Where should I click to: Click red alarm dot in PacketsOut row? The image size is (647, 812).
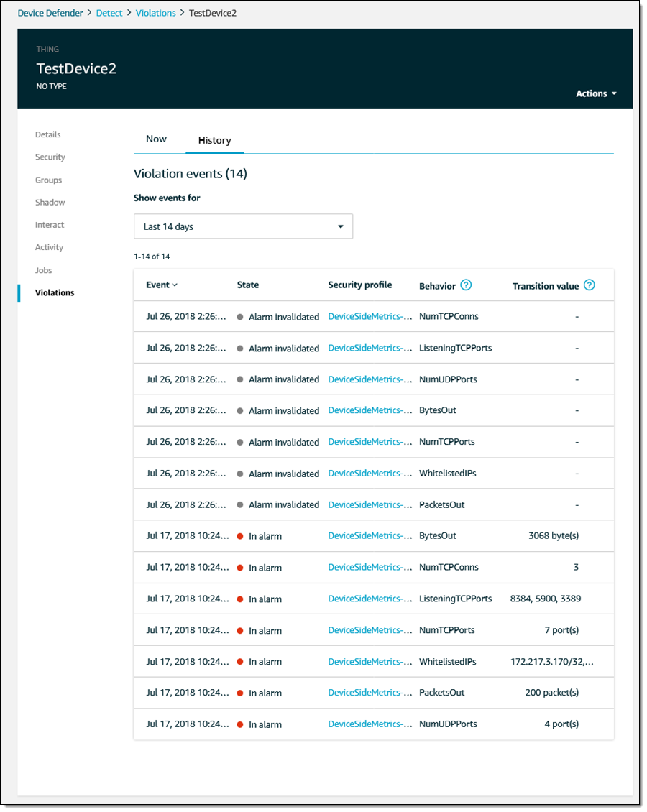tap(240, 693)
